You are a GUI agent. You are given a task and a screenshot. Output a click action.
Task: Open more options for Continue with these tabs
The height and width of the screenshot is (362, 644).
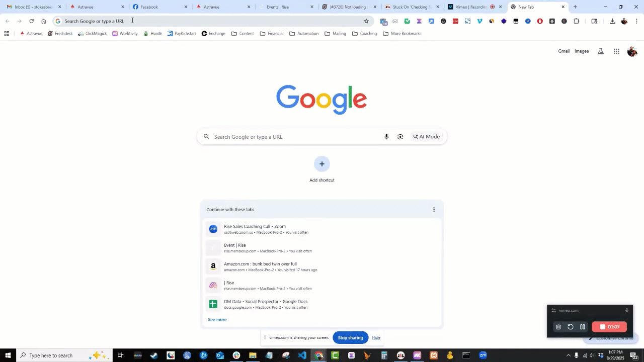click(x=434, y=210)
